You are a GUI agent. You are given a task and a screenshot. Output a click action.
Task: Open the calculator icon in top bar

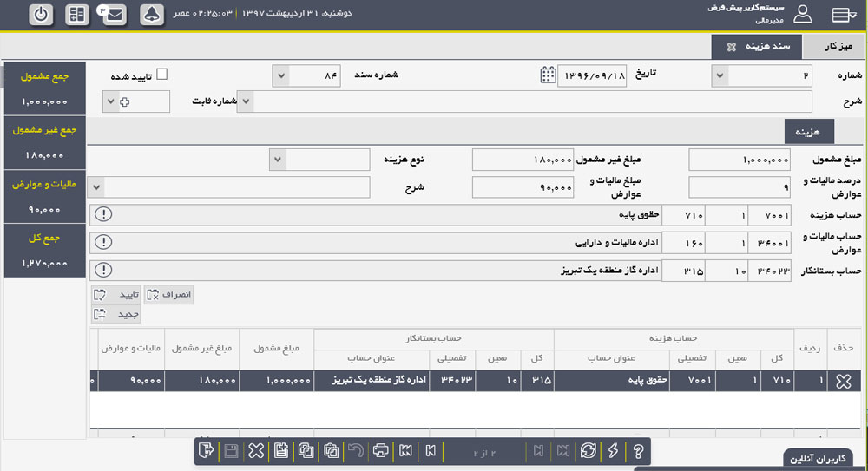[x=77, y=15]
